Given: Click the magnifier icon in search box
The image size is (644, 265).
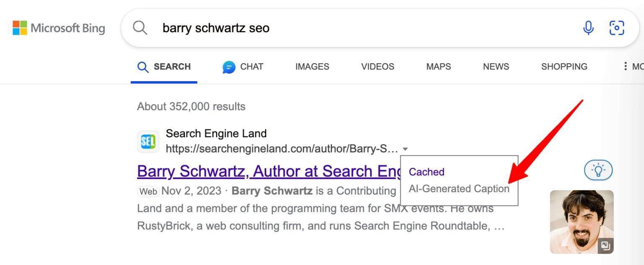Looking at the screenshot, I should point(140,28).
